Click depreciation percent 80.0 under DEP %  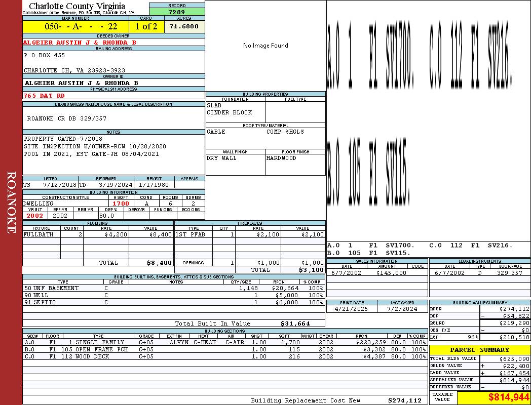[107, 216]
